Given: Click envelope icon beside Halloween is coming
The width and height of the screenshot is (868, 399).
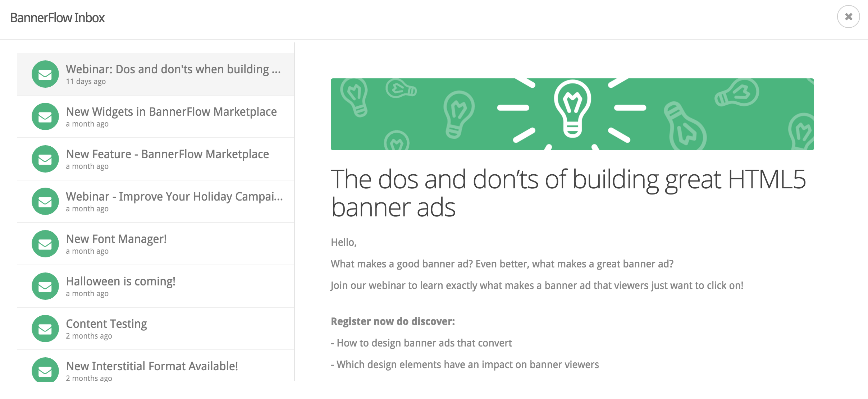Looking at the screenshot, I should (x=45, y=286).
